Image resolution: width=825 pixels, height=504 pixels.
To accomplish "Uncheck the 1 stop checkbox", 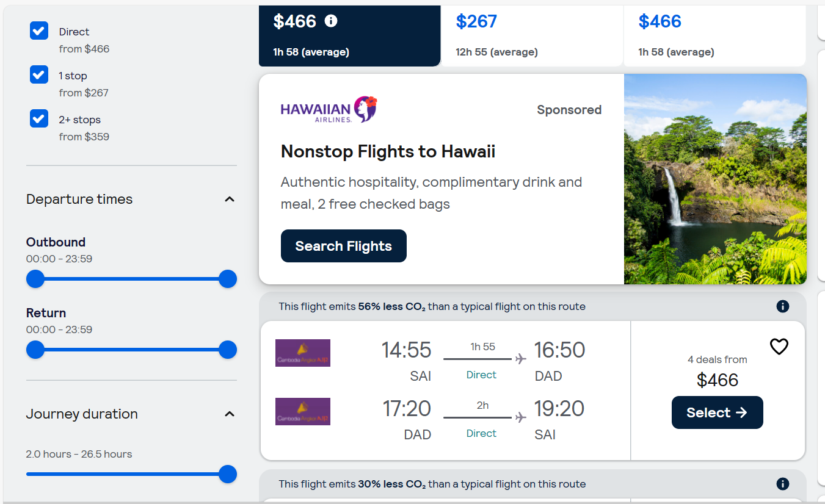I will click(x=39, y=75).
